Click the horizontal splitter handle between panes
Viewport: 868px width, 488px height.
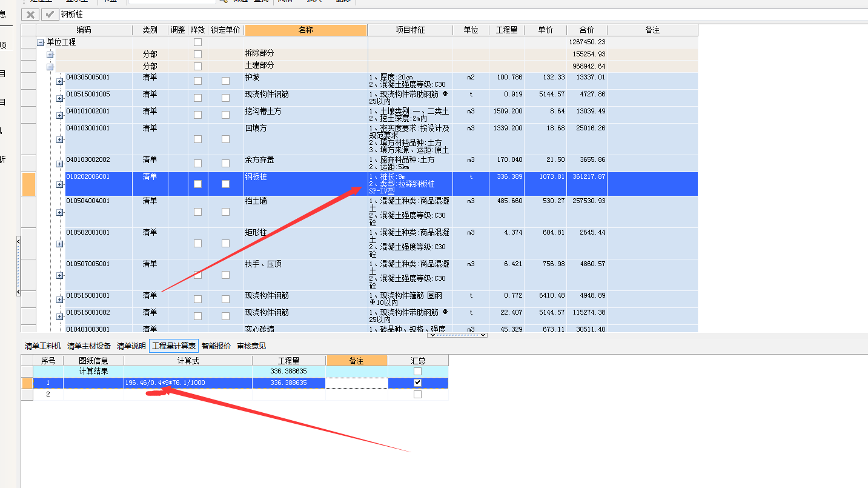coord(457,335)
